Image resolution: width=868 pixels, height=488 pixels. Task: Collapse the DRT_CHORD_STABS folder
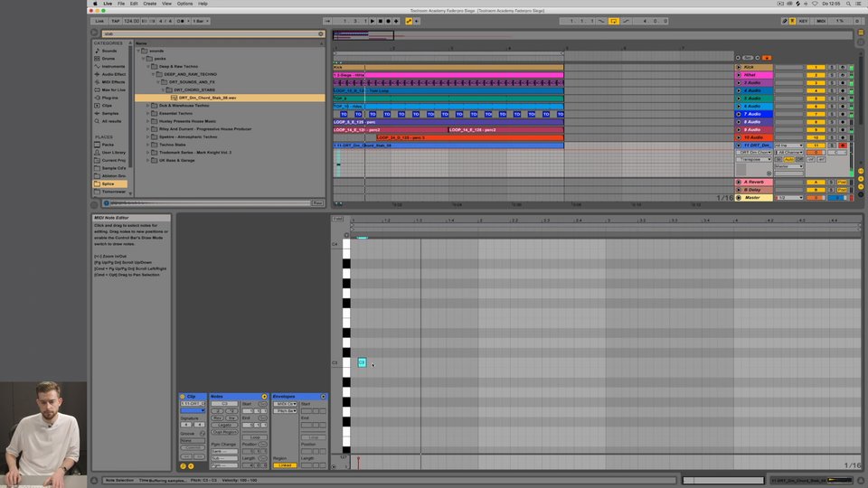[x=163, y=89]
